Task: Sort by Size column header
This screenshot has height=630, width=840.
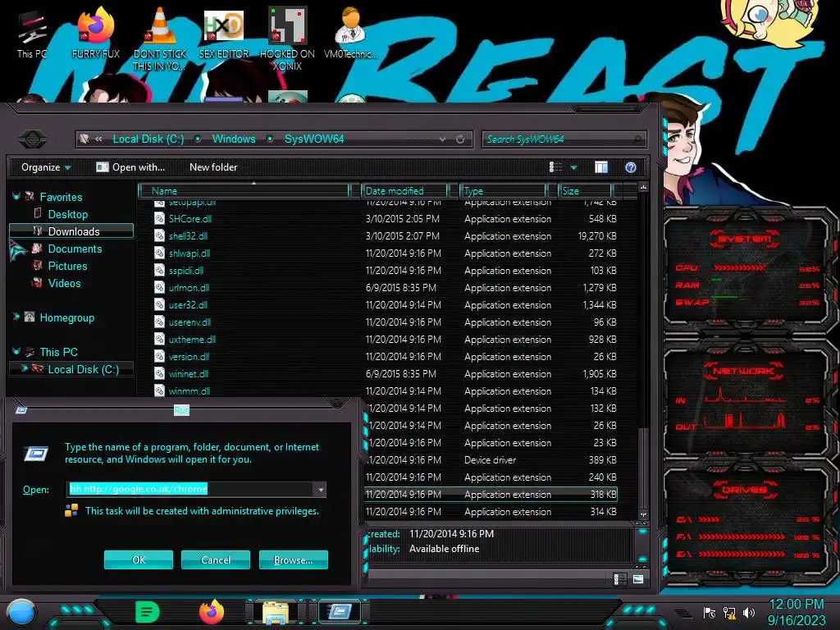Action: click(x=585, y=190)
